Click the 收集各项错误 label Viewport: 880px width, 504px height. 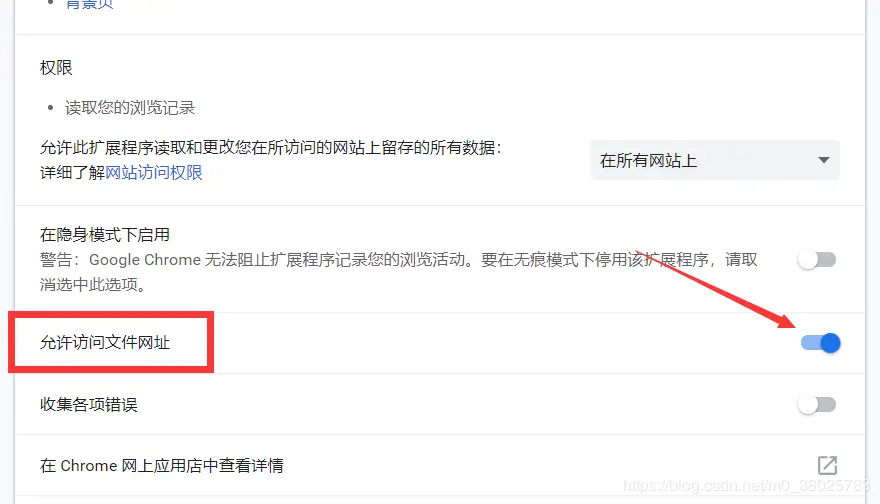tap(89, 405)
